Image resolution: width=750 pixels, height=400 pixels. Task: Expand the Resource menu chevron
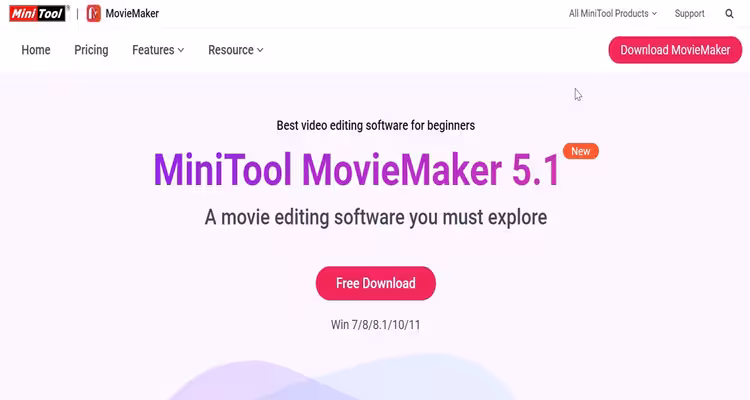tap(260, 50)
